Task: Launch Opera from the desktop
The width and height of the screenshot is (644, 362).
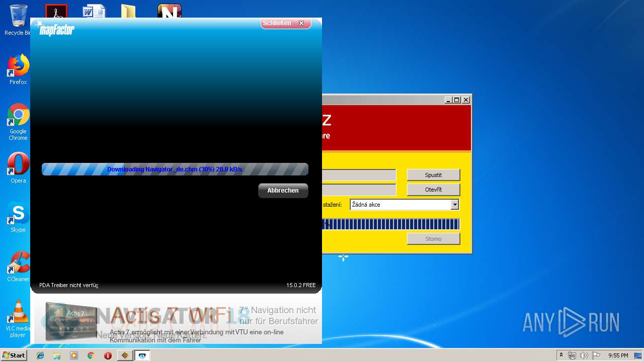Action: (18, 168)
